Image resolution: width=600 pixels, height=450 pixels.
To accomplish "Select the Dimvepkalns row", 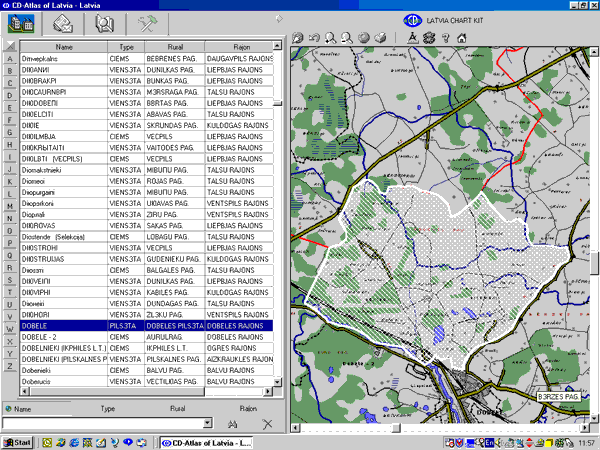I will coord(147,59).
